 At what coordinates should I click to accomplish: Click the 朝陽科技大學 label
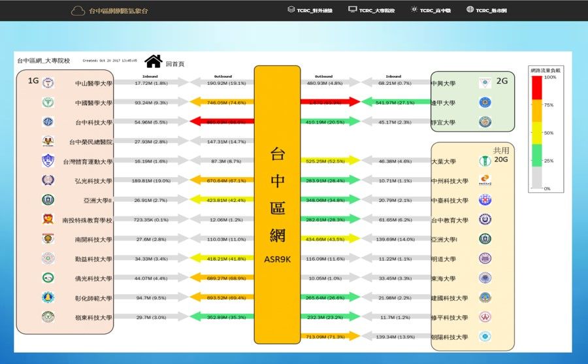[449, 337]
